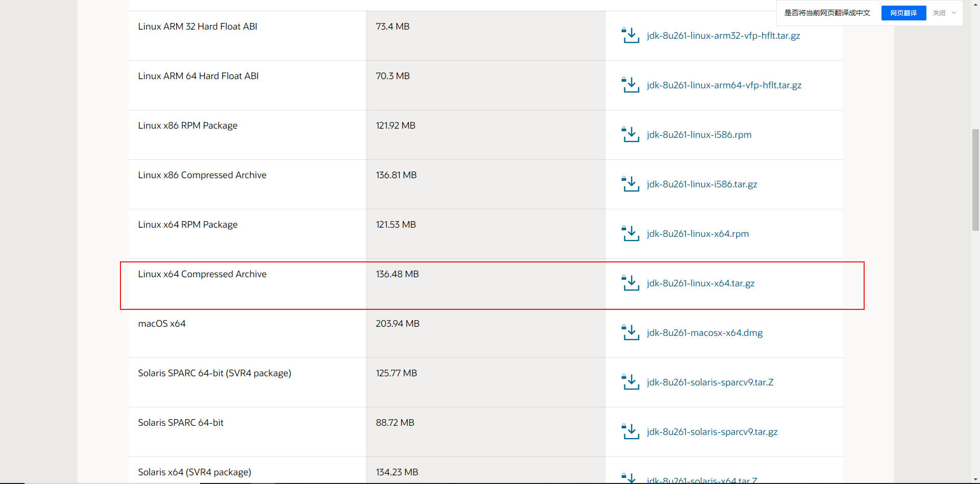The width and height of the screenshot is (980, 484).
Task: Click download icon beside jdk-8u261-solaris-sparcv9.tar.gz
Action: point(630,432)
